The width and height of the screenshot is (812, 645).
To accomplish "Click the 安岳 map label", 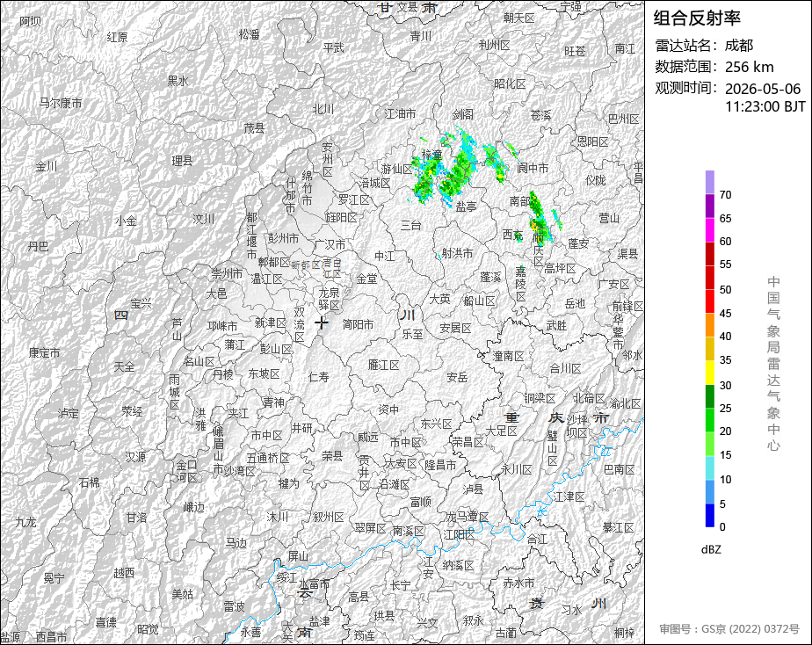I will [457, 377].
